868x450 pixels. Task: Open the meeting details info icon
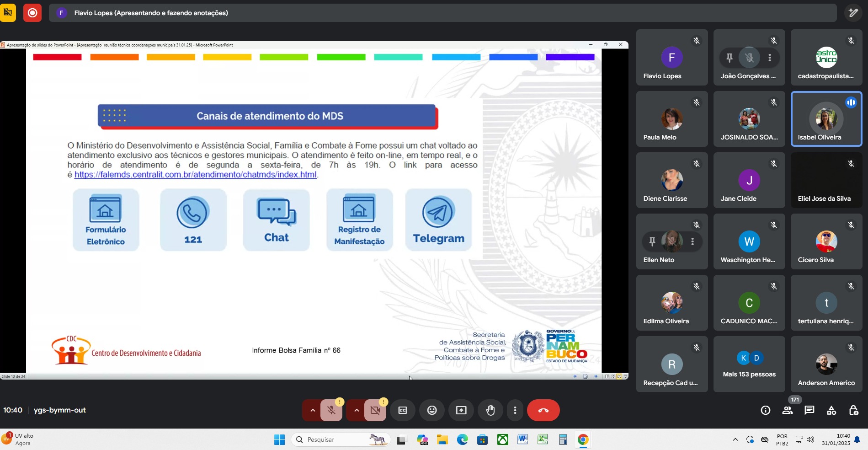[766, 410]
